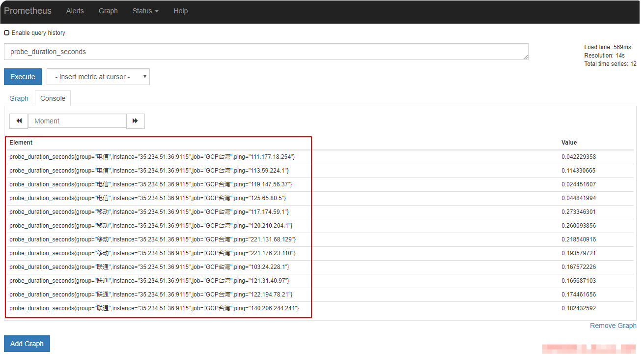Click the value 0.042229358
Screen dimensions: 644x356
tap(579, 157)
